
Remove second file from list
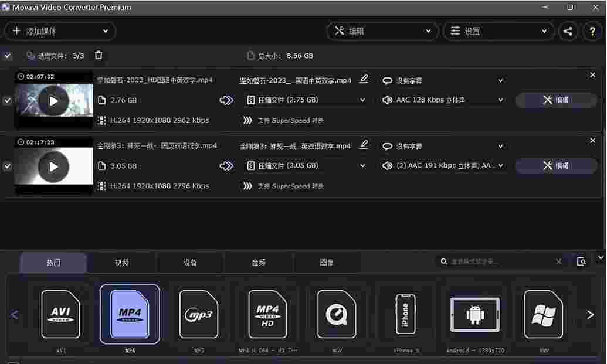point(592,141)
